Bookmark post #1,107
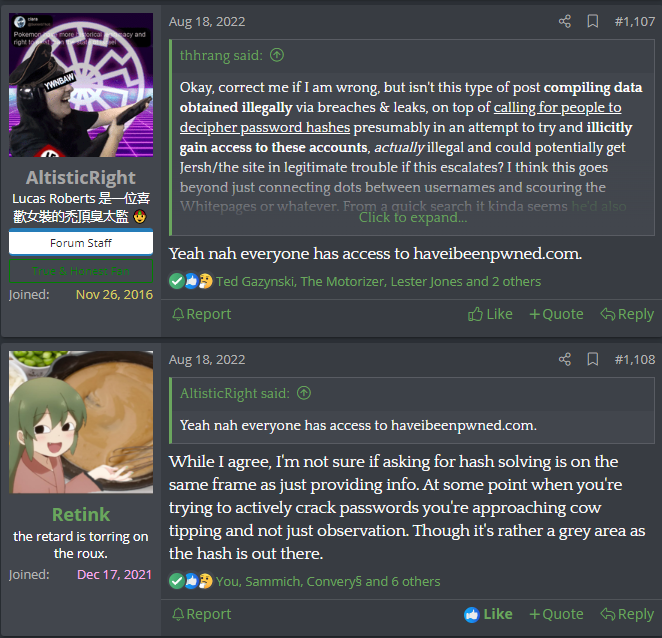Screen dimensions: 662x638 pos(593,21)
